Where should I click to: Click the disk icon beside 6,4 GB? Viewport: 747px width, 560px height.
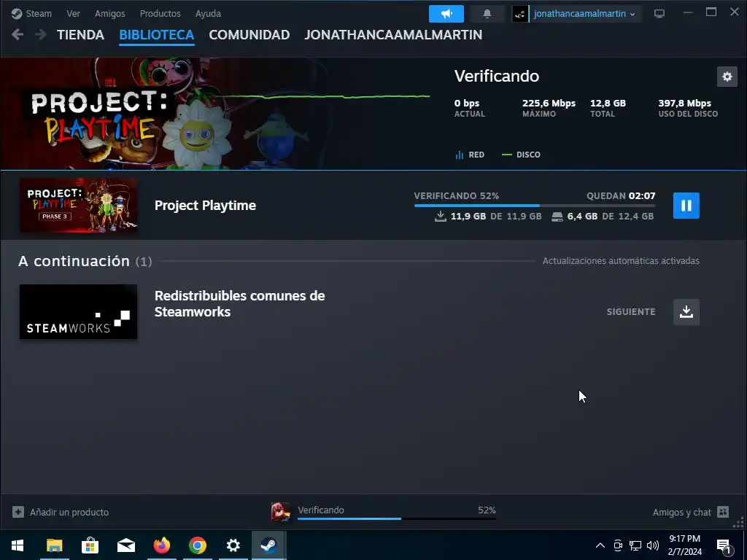557,217
